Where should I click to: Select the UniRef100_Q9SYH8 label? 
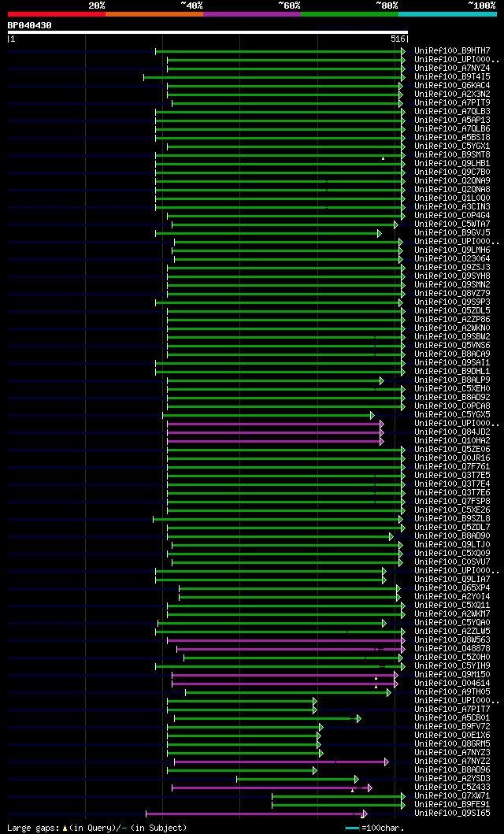[453, 276]
